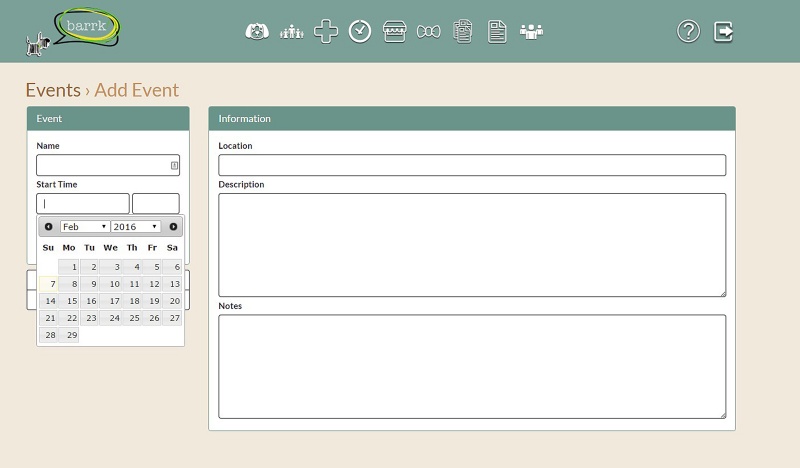Image resolution: width=800 pixels, height=468 pixels.
Task: Select February 14 in the calendar
Action: 48,301
